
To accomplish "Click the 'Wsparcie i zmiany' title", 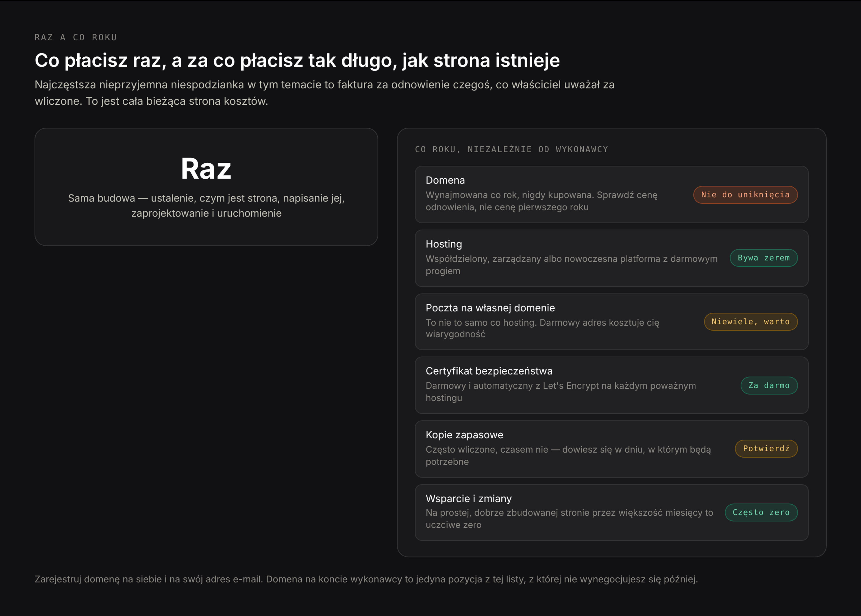I will tap(469, 498).
